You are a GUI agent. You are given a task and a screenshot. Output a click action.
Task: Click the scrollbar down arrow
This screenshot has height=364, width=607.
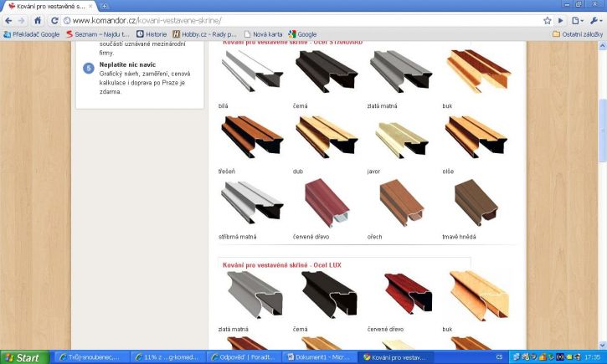click(x=602, y=345)
